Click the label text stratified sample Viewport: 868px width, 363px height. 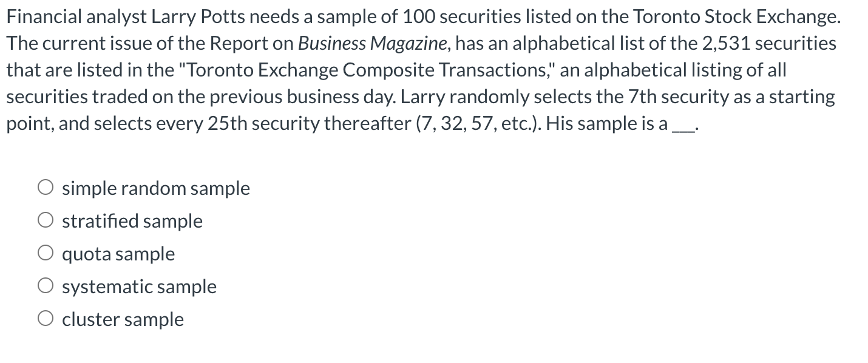[132, 221]
